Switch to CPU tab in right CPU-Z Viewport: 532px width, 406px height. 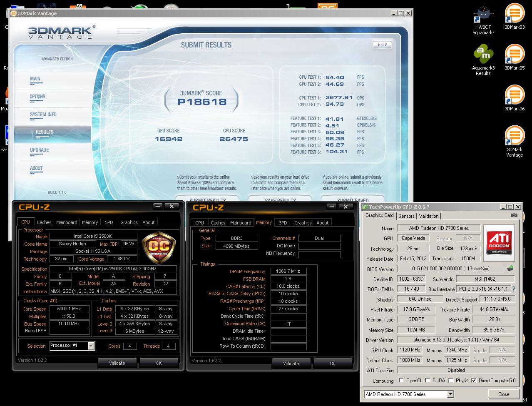point(200,223)
